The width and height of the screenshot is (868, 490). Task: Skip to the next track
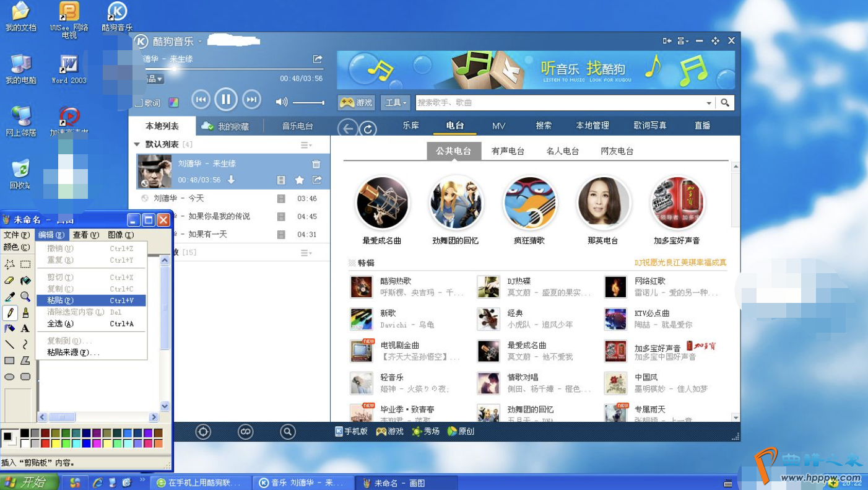pyautogui.click(x=251, y=100)
